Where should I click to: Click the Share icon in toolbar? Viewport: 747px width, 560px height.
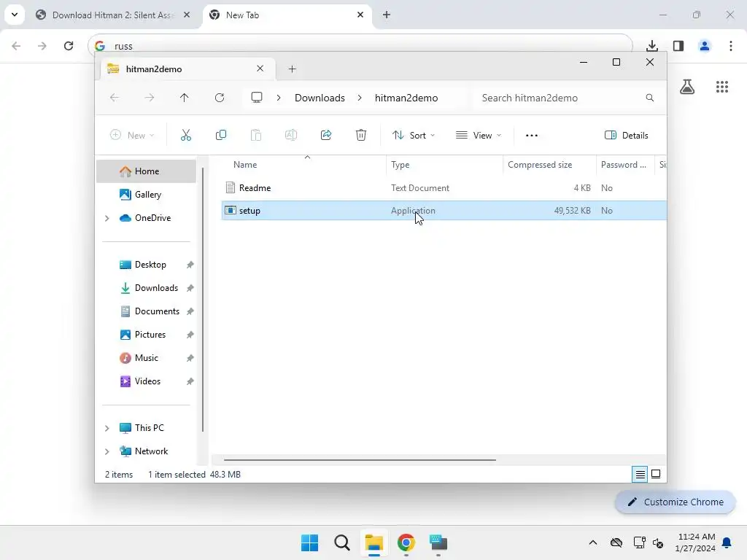coord(326,135)
